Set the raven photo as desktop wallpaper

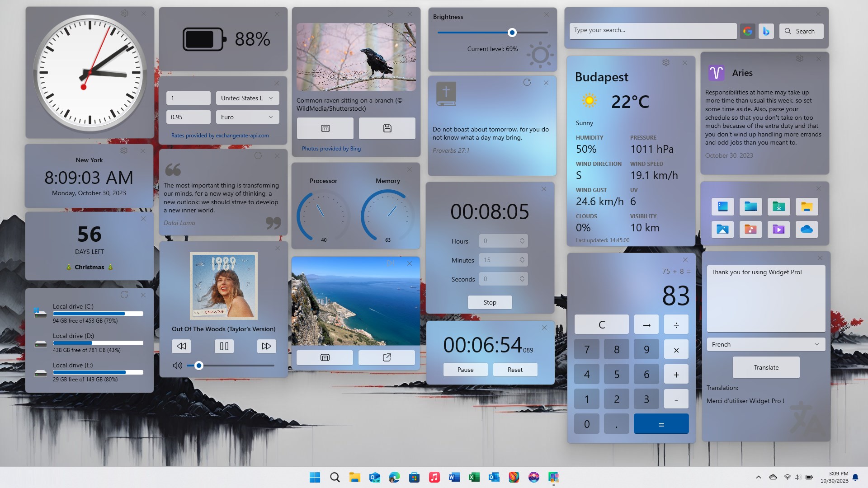click(x=325, y=128)
